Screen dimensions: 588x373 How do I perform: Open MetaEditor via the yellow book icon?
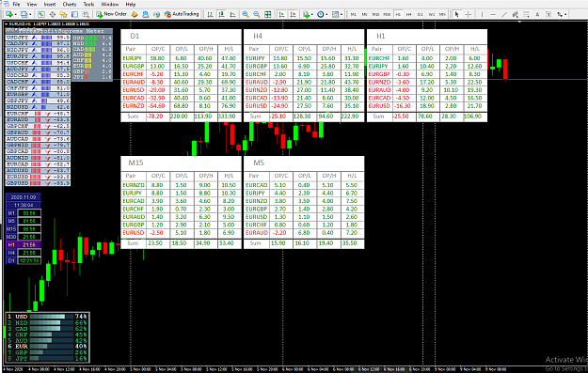pos(135,14)
